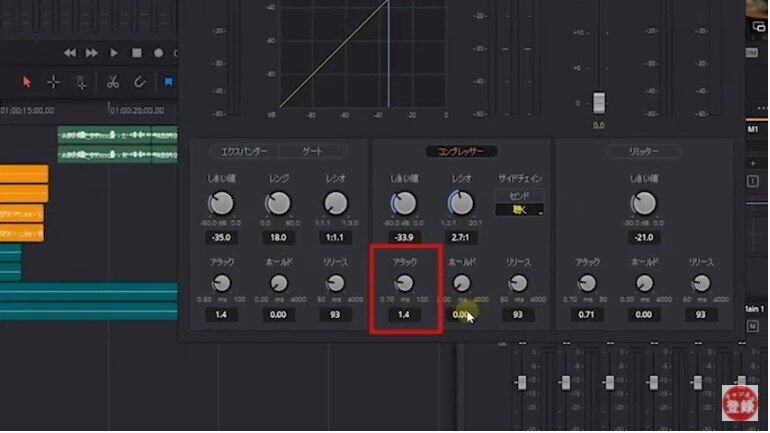The image size is (770, 433).
Task: Stop playback with the square stop button
Action: click(x=137, y=53)
